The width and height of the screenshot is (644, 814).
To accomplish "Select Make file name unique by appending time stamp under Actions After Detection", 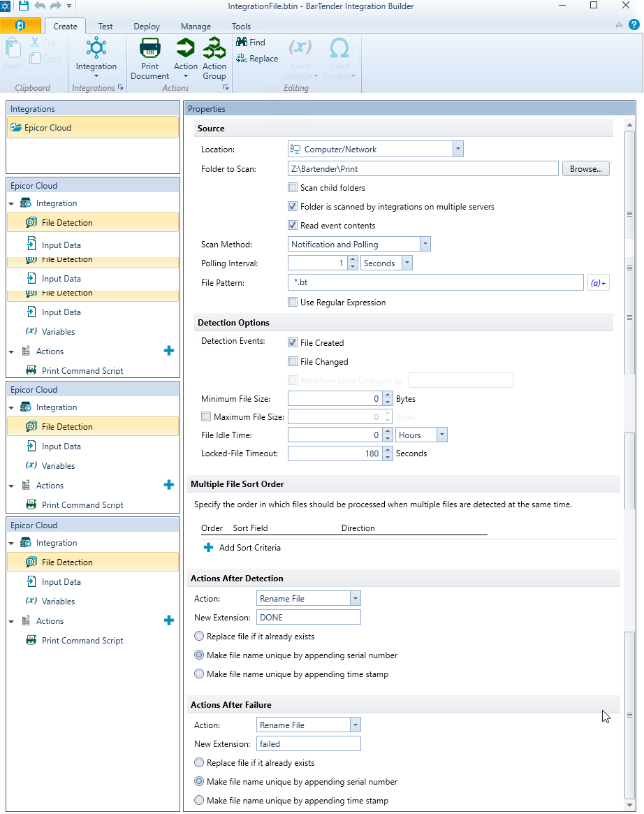I will click(200, 674).
